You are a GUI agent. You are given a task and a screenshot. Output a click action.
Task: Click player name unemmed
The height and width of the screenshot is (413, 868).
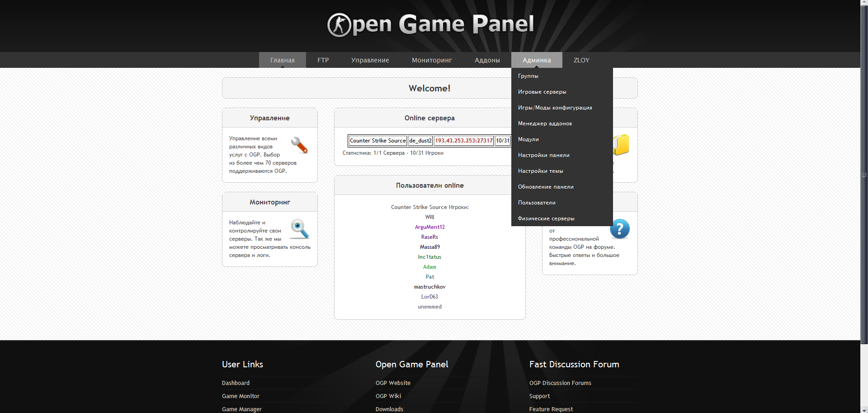[x=429, y=307]
